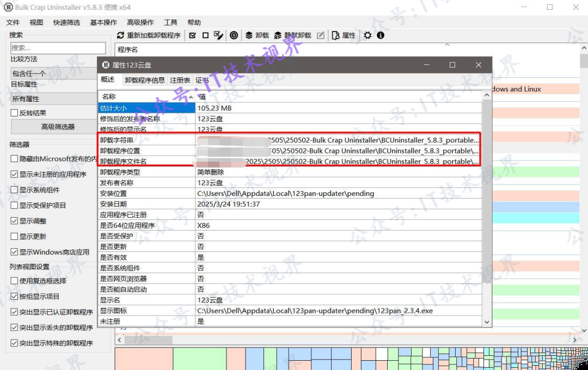Open settings via the gear toolbar icon
This screenshot has width=588, height=370.
coord(367,35)
